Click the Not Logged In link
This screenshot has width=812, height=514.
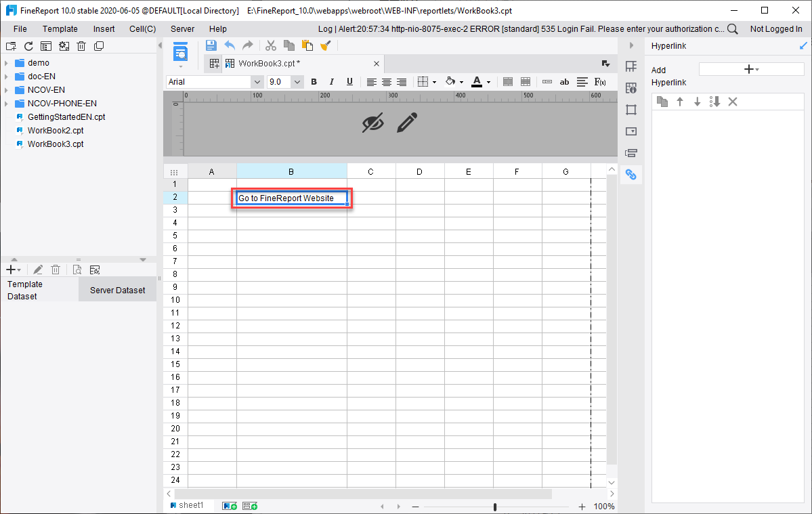[776, 28]
